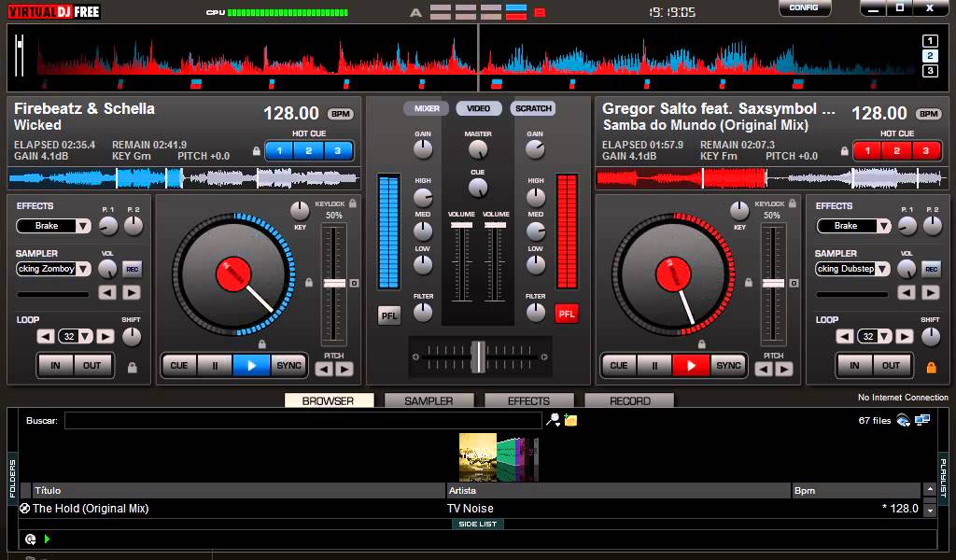The height and width of the screenshot is (560, 956).
Task: Open the EFFECTS tab
Action: tap(528, 401)
